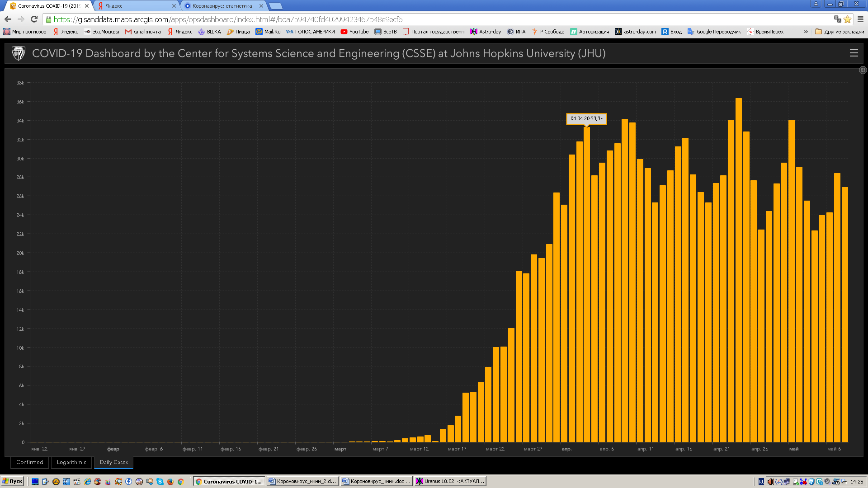
Task: Switch to Logarithmic chart tab
Action: coord(71,462)
